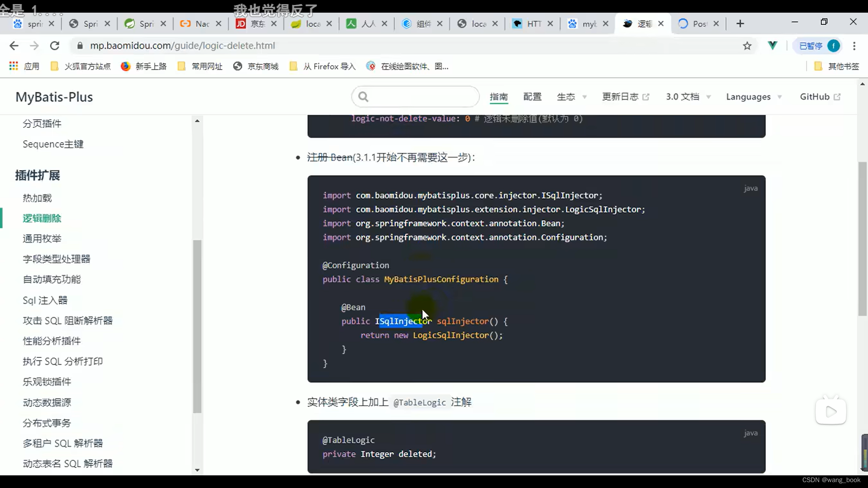868x488 pixels.
Task: Click the back navigation arrow
Action: click(14, 46)
